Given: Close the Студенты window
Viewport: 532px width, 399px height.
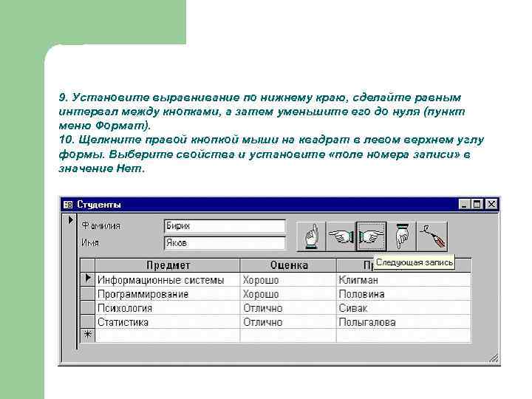Looking at the screenshot, I should pos(491,204).
